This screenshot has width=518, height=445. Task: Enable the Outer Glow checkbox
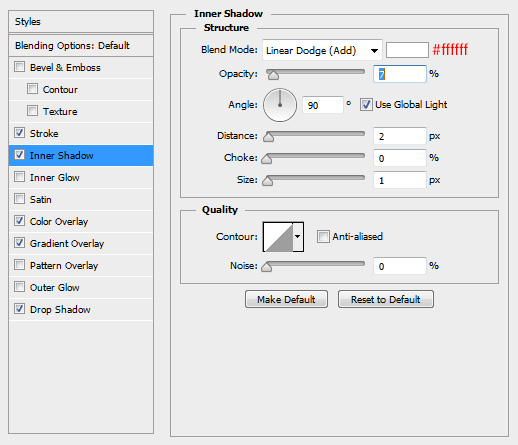(19, 287)
